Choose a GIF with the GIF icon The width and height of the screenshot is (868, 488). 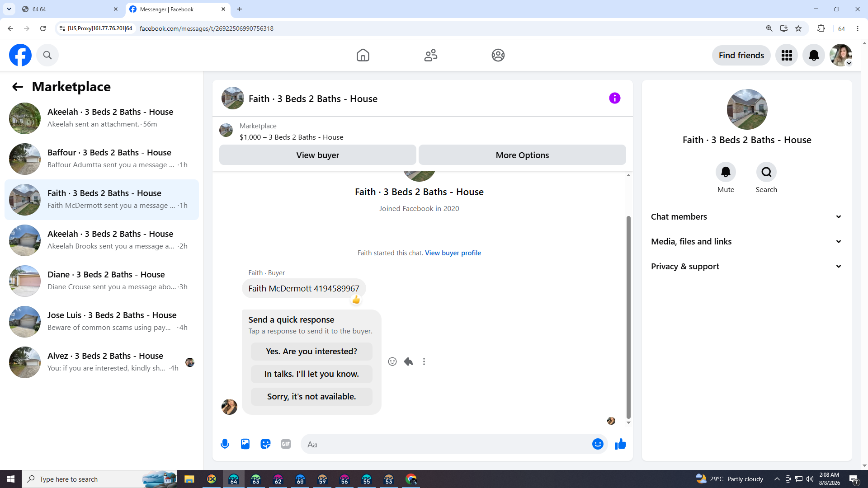[286, 444]
